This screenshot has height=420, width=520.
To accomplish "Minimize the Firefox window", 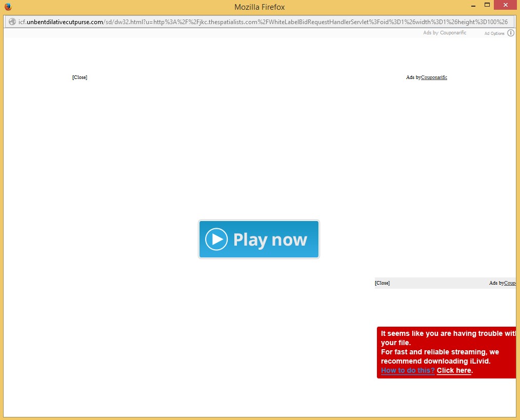I will pos(472,5).
